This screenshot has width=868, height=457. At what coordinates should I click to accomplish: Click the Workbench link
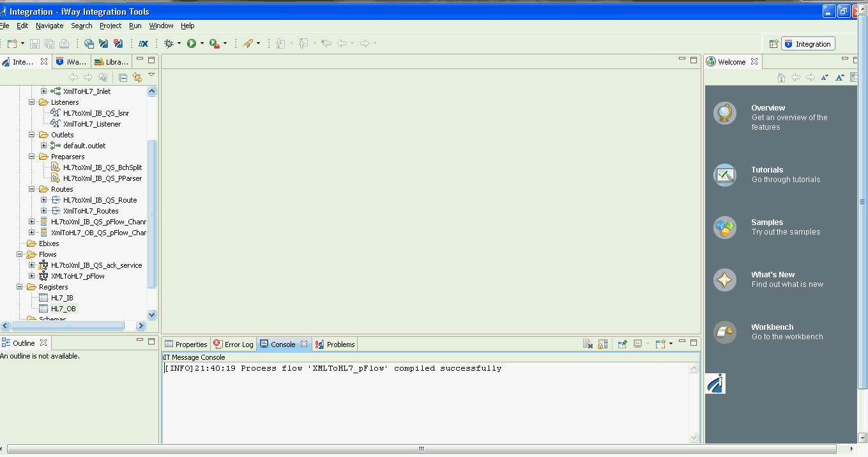click(772, 327)
